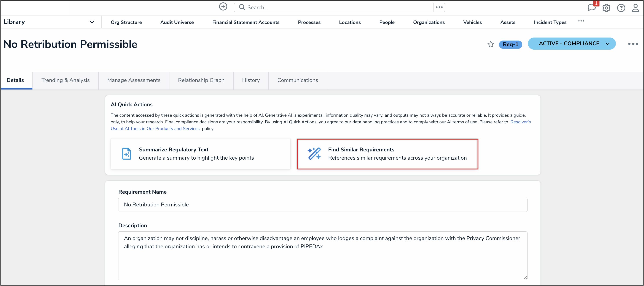The image size is (644, 286).
Task: Favorite this requirement with the star icon
Action: 491,44
